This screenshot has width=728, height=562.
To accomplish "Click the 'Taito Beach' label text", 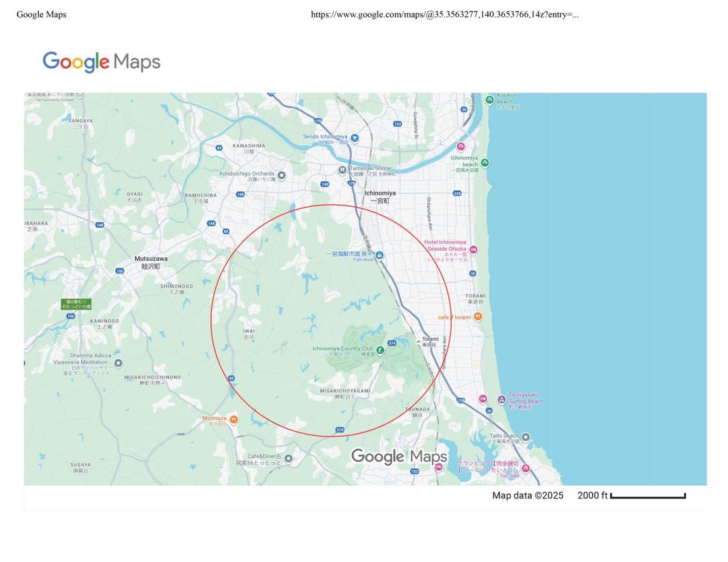I will pos(504,436).
